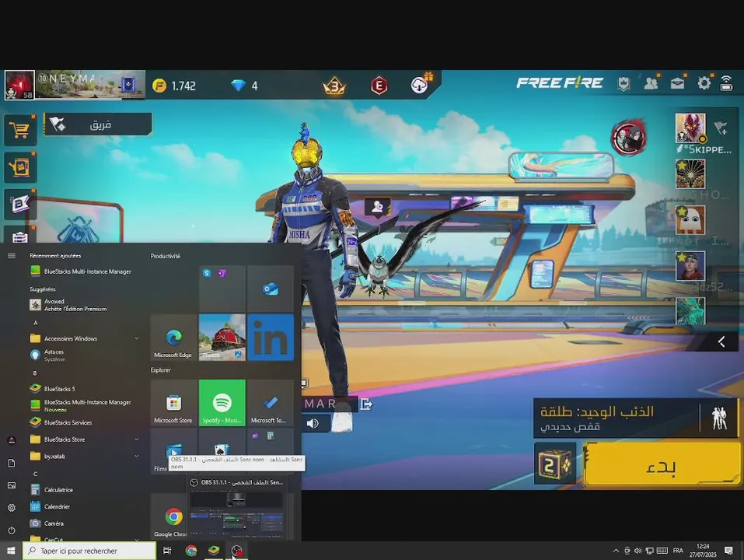Viewport: 744px width, 560px height.
Task: Expand the by.xatab folder
Action: (x=85, y=456)
